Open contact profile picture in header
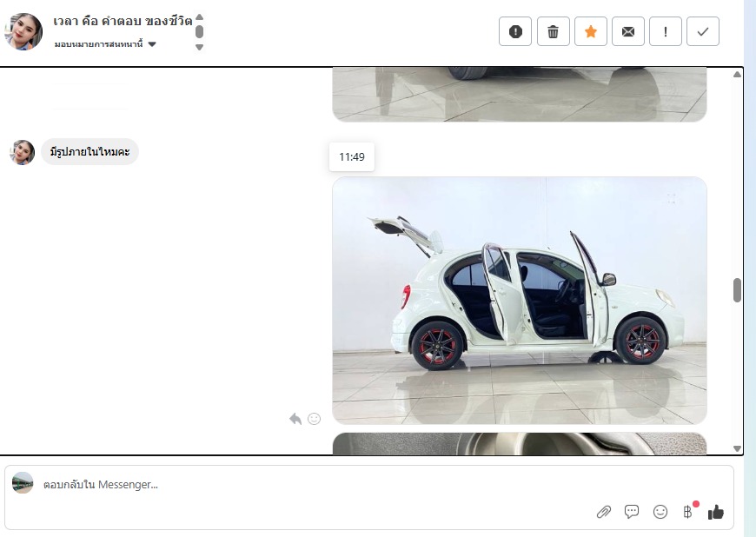 click(23, 31)
